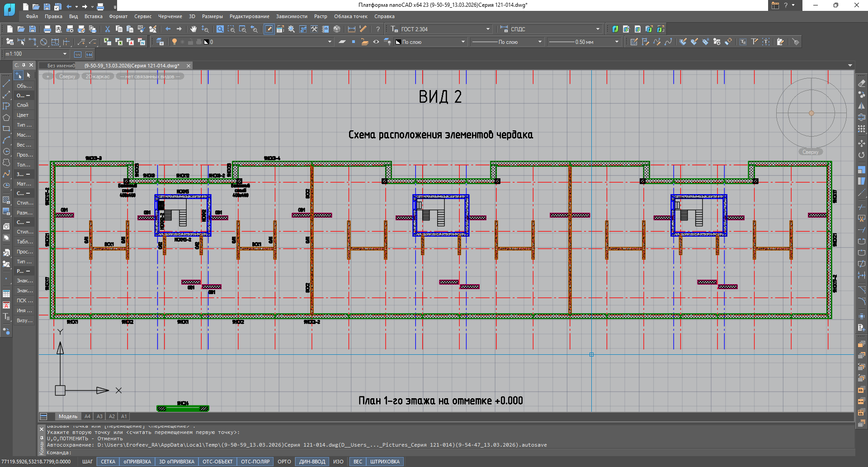868x467 pixels.
Task: Click the layer 0 colour swatch
Action: pos(206,42)
